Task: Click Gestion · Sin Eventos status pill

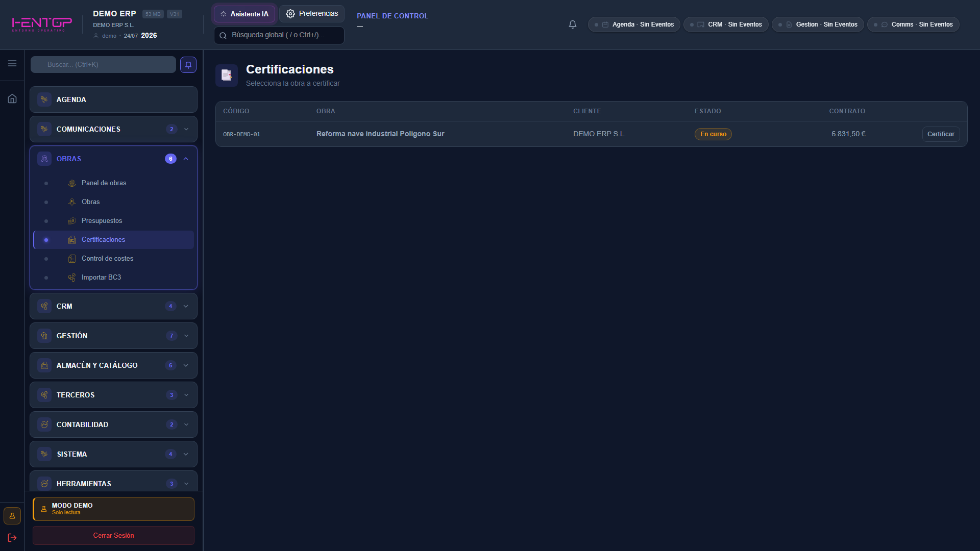Action: click(x=818, y=24)
